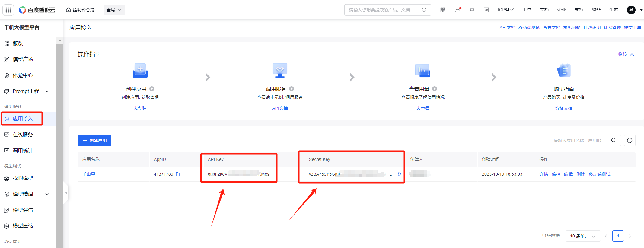The height and width of the screenshot is (248, 644).
Task: Click the Baidu AI Cloud logo
Action: (37, 10)
